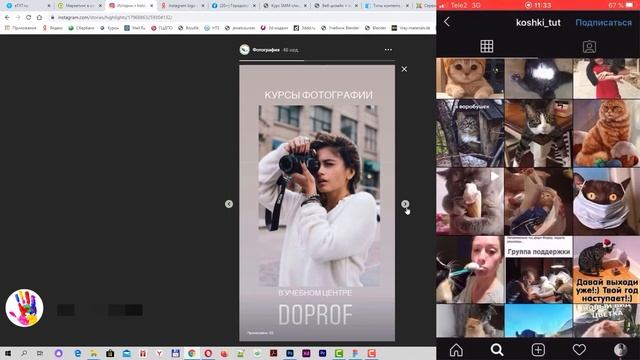Select the tagged photos tab in phone profile
The height and width of the screenshot is (360, 640).
(589, 47)
